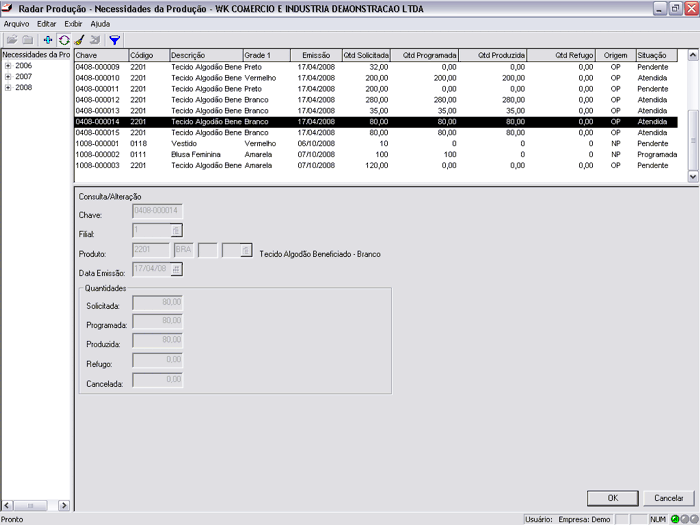Click the Filial lookup button icon

(176, 230)
